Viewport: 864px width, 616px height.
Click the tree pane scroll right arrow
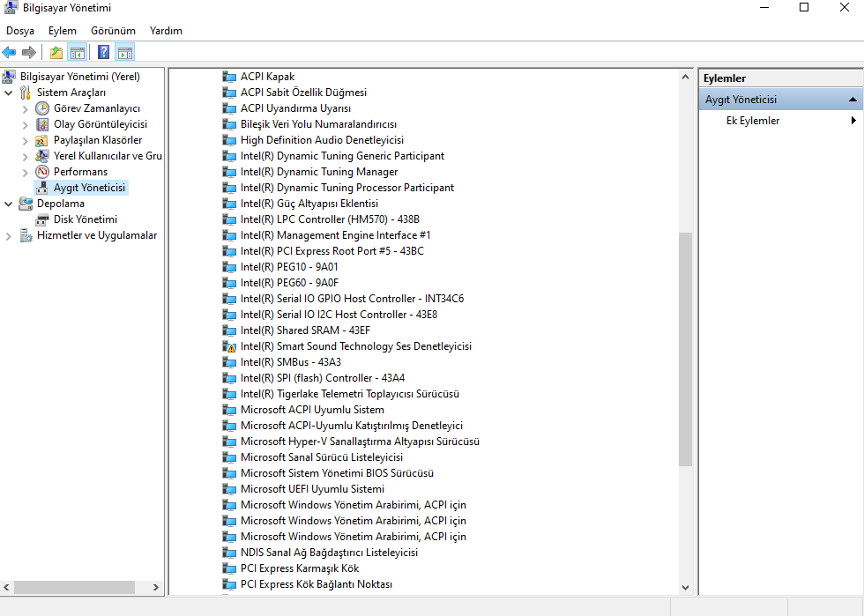tap(156, 587)
